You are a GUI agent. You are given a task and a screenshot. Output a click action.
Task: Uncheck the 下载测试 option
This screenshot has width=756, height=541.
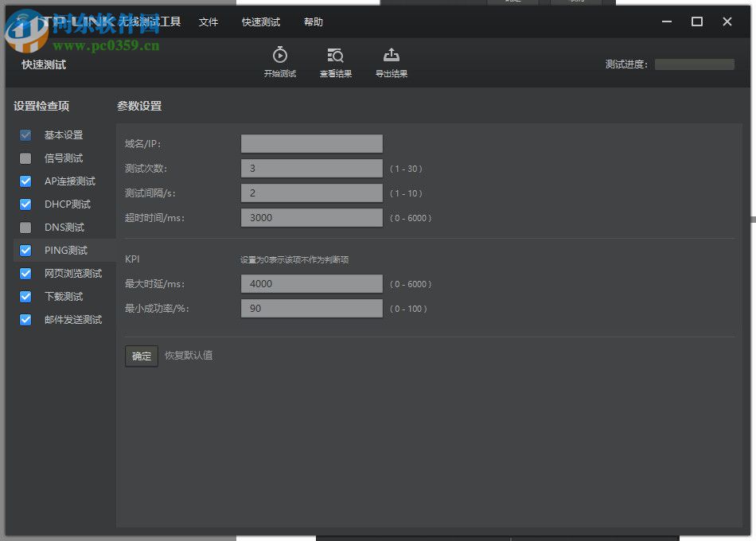[25, 296]
